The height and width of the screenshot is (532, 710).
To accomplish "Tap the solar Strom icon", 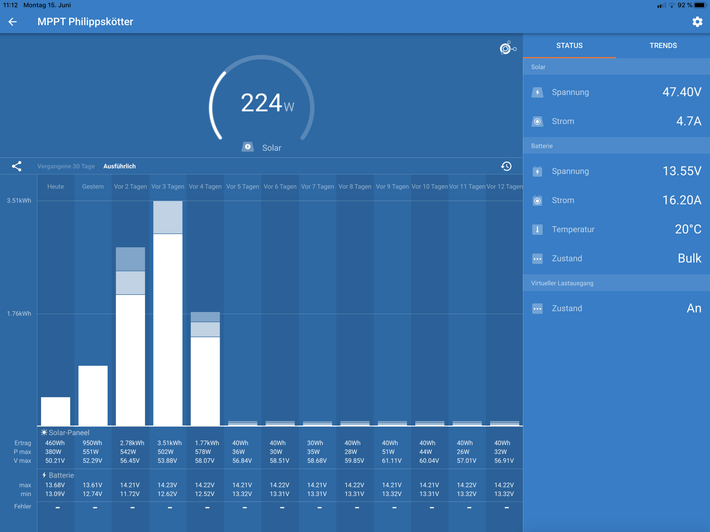I will pos(537,121).
